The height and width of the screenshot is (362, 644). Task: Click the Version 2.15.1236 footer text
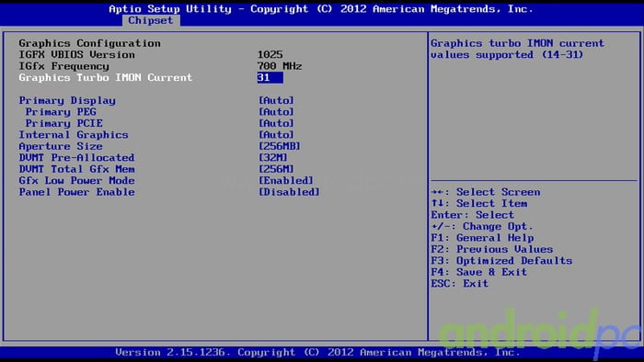pyautogui.click(x=317, y=353)
